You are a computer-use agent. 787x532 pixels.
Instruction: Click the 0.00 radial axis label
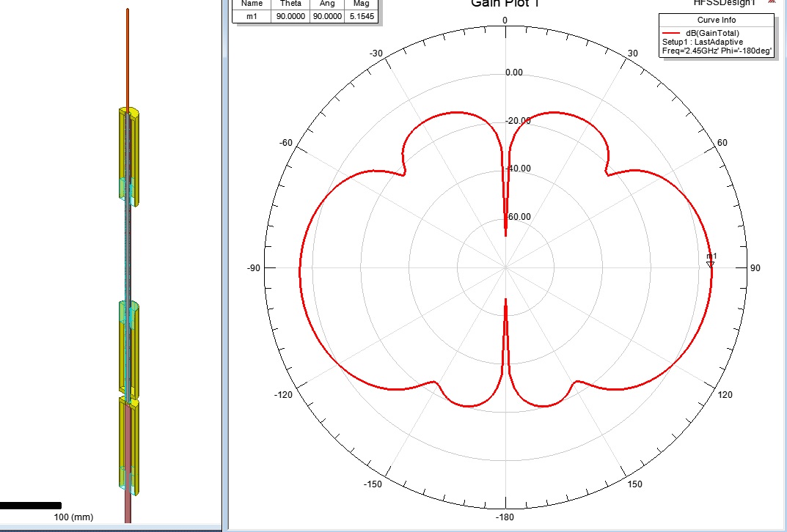[515, 73]
